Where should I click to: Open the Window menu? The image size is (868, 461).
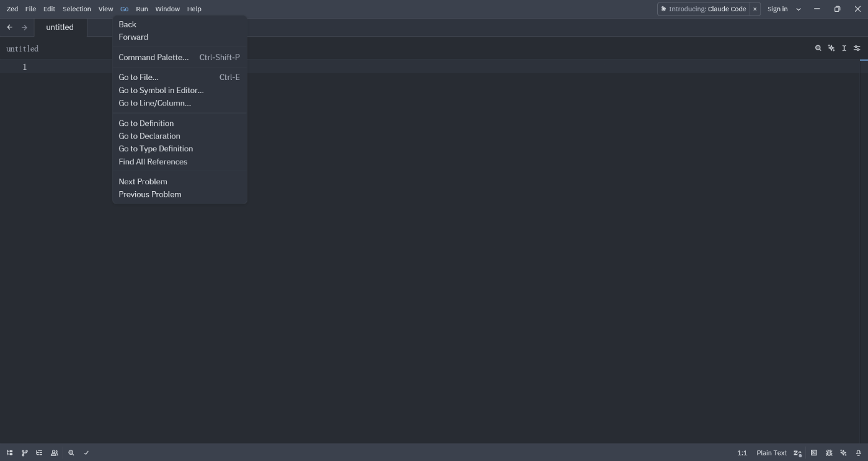(167, 9)
